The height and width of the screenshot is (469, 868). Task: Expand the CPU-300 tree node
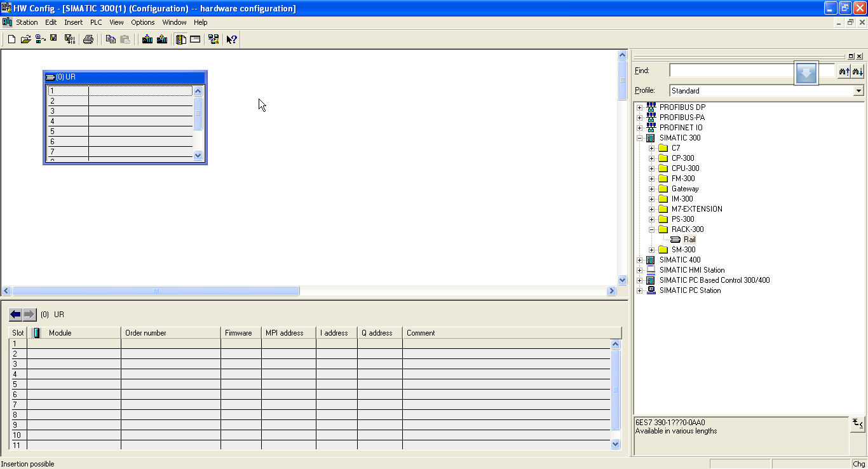[x=651, y=168]
